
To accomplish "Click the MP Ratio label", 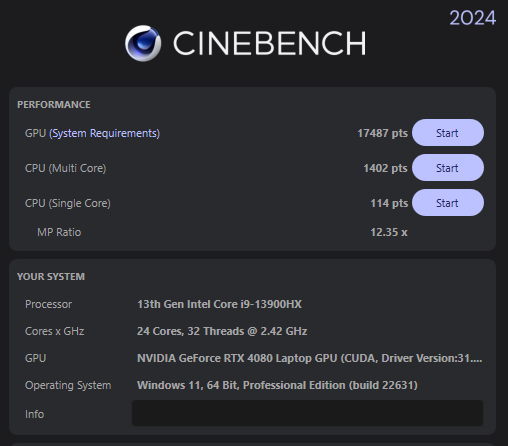I will [59, 232].
